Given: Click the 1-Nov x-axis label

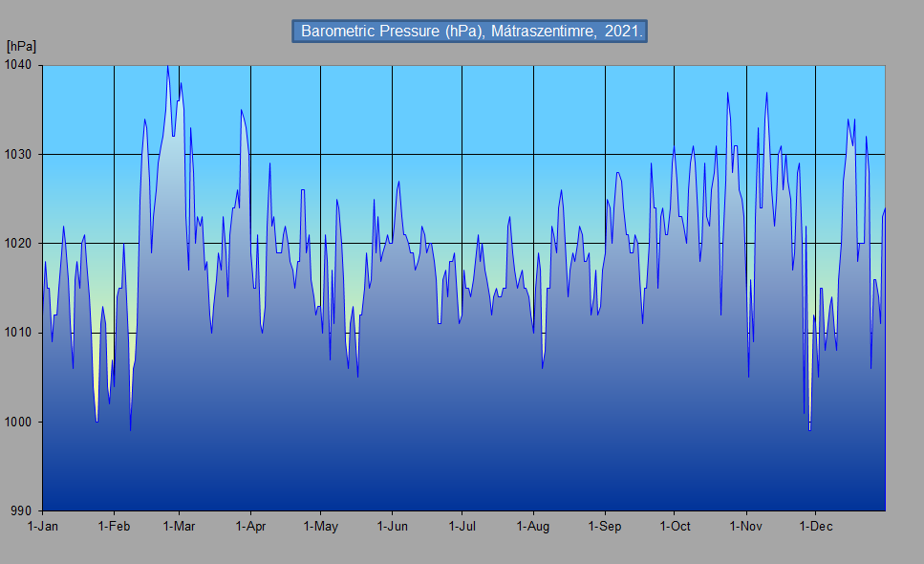Looking at the screenshot, I should click(x=745, y=526).
